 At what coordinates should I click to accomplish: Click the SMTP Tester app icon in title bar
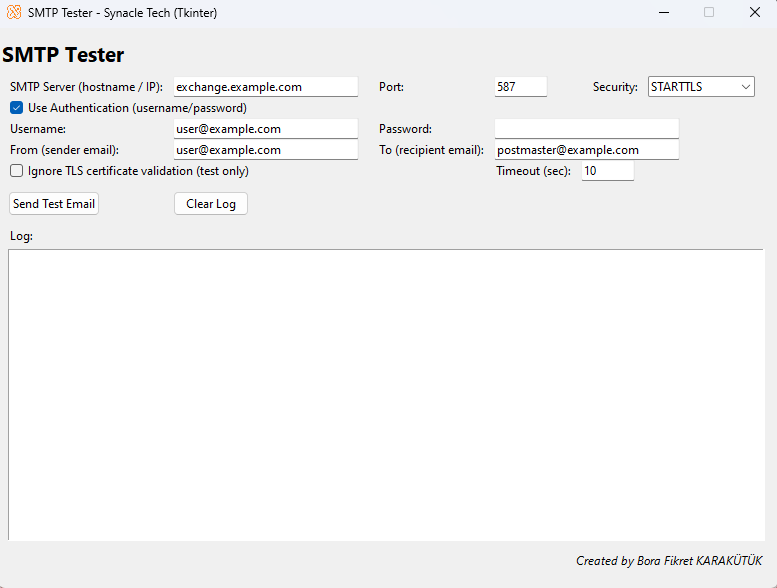[14, 13]
